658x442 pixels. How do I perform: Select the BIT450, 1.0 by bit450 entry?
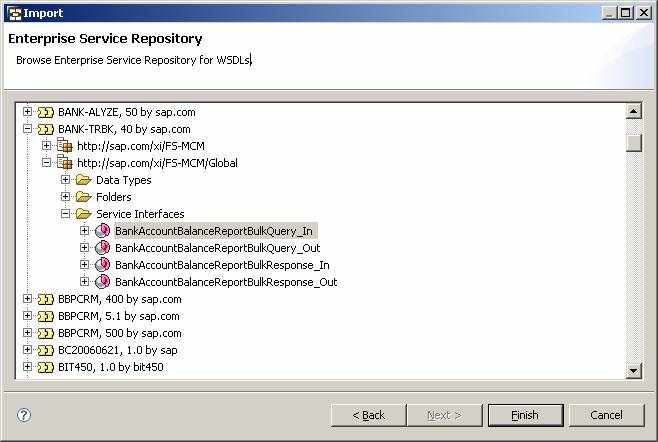pos(110,367)
